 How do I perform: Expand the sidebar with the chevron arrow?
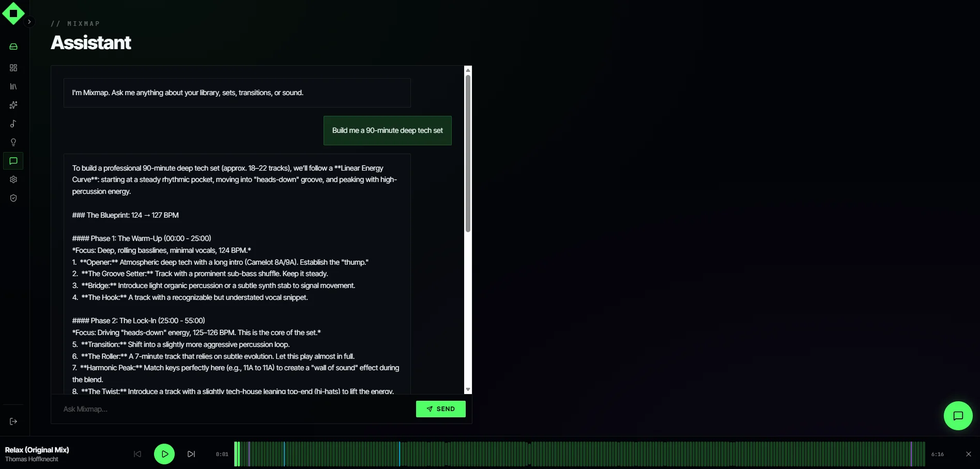tap(29, 22)
